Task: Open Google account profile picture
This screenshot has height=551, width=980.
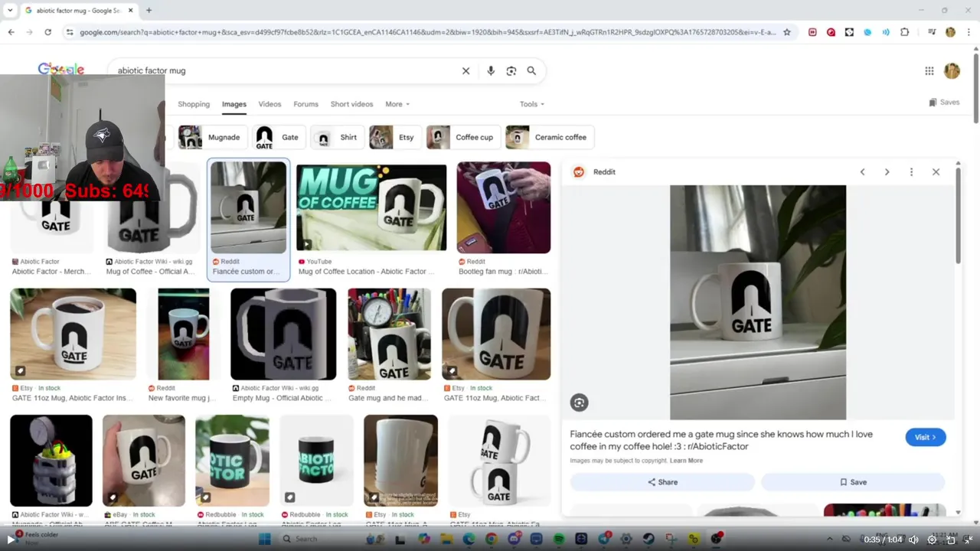Action: [x=952, y=70]
